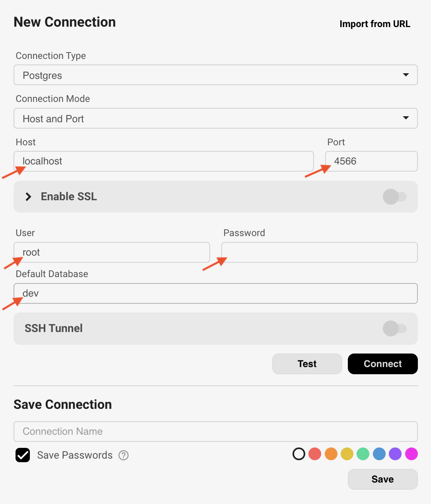
Task: Uncheck the Save Passwords checkbox
Action: 23,455
